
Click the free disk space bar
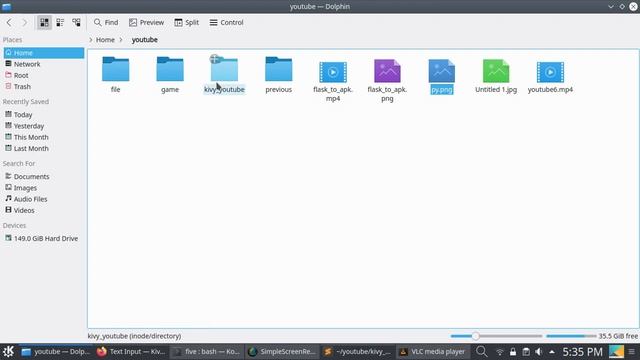(x=571, y=336)
